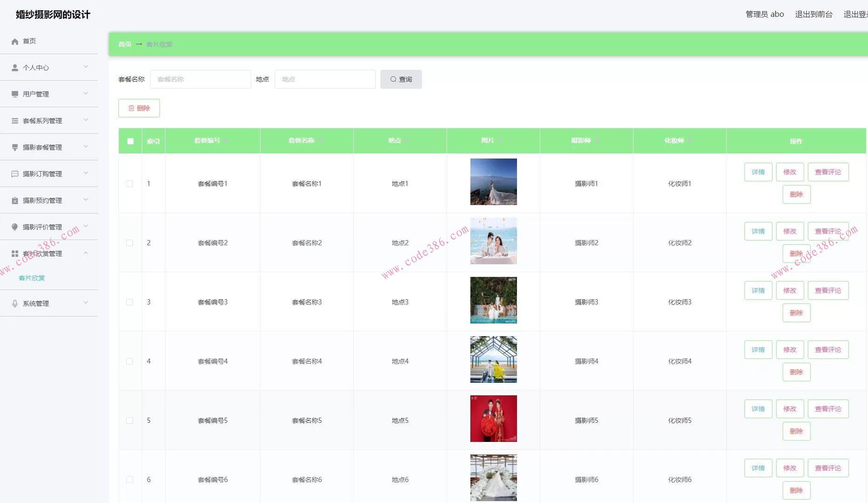Unfold 系统管理 with its chevron
Screen dimensions: 868x503
click(x=86, y=303)
